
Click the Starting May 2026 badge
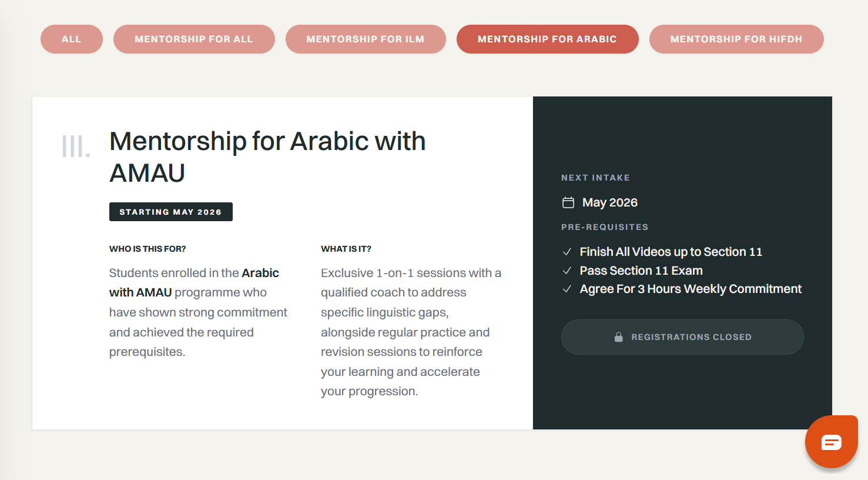point(170,212)
